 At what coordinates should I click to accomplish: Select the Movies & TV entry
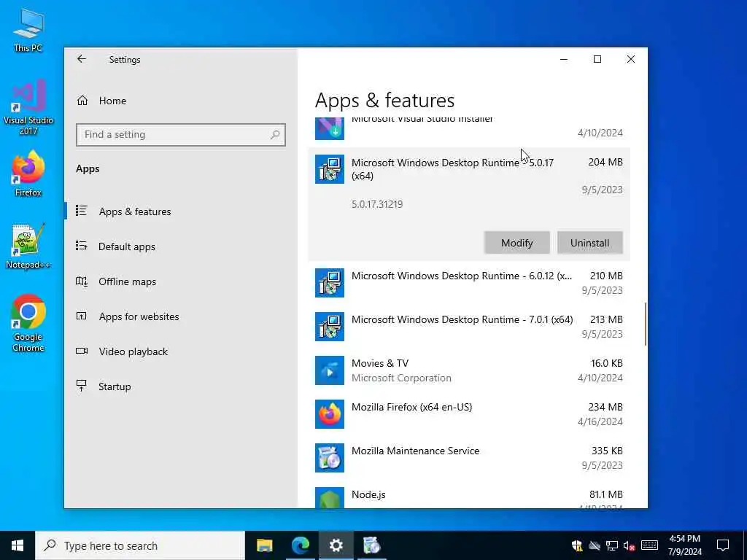pyautogui.click(x=469, y=370)
